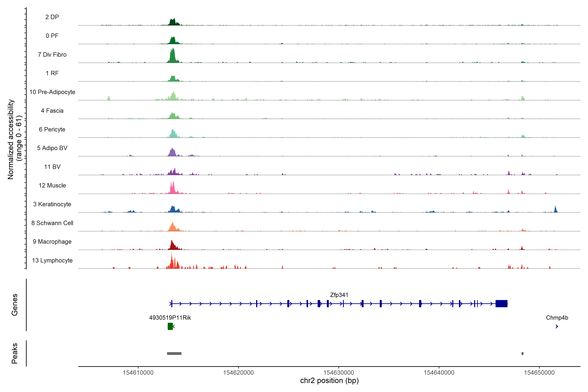Click the Chmp4b gene arrow marker
The image size is (588, 392).
click(556, 326)
